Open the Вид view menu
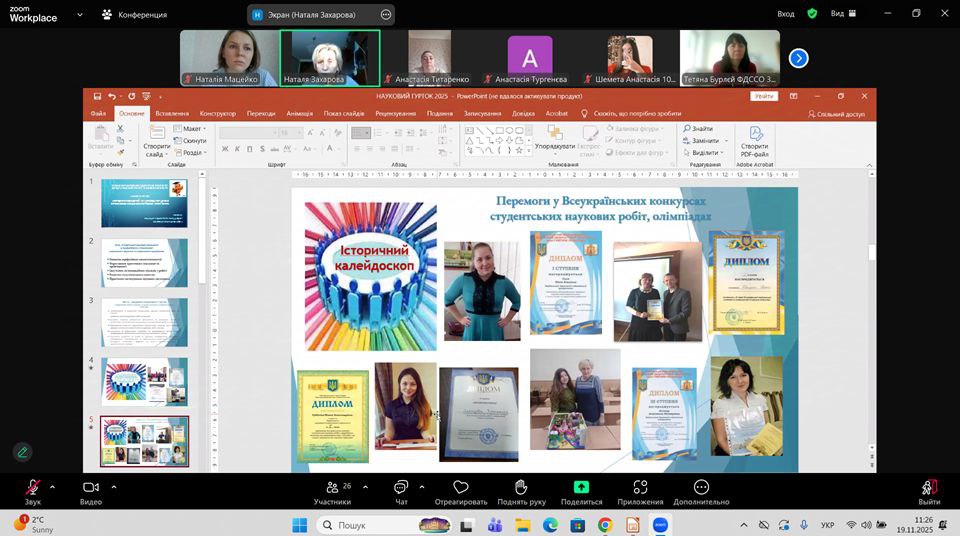Viewport: 961px width, 536px height. (x=842, y=14)
